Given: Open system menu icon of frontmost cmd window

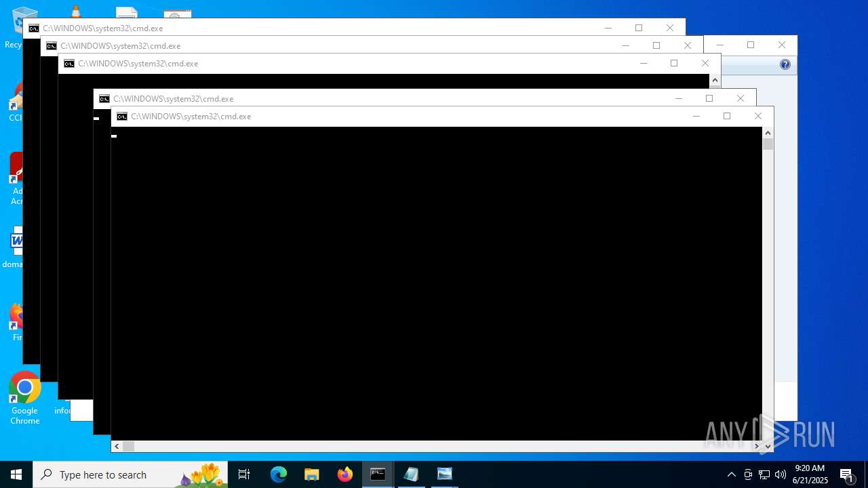Looking at the screenshot, I should tap(122, 117).
